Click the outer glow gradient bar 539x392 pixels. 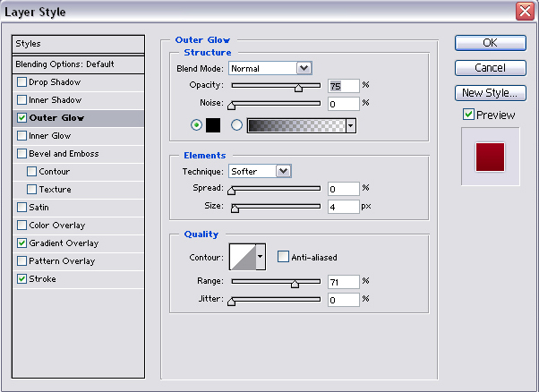[x=295, y=126]
